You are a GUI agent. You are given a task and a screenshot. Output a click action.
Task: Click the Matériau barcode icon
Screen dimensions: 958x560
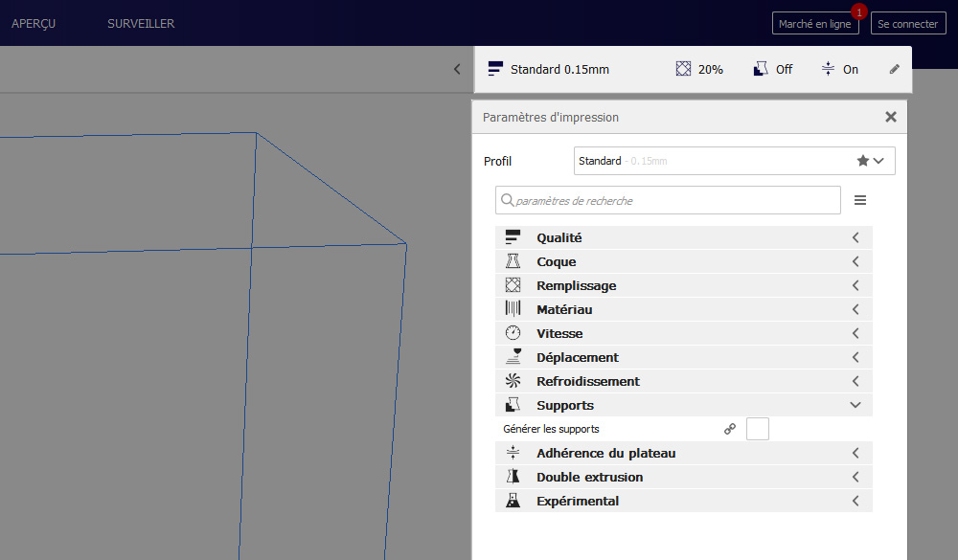(513, 309)
